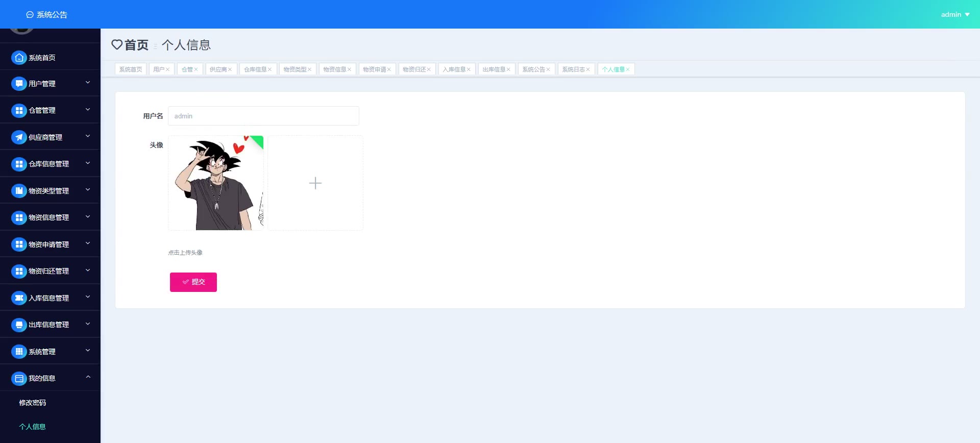Click the 出库信息管理 monitor icon
Viewport: 980px width, 443px height.
[x=19, y=325]
